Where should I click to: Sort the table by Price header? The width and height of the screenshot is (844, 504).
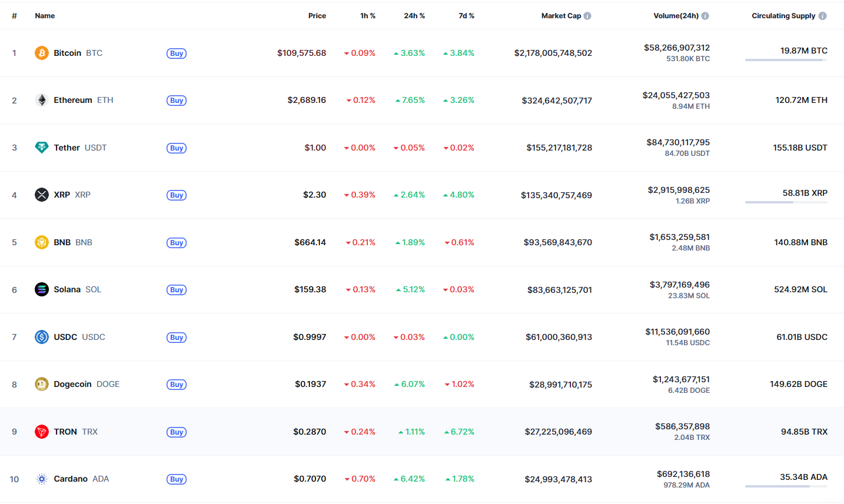[x=317, y=16]
